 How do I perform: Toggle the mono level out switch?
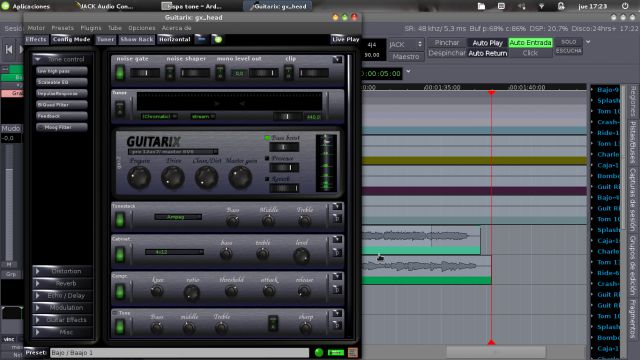(220, 73)
